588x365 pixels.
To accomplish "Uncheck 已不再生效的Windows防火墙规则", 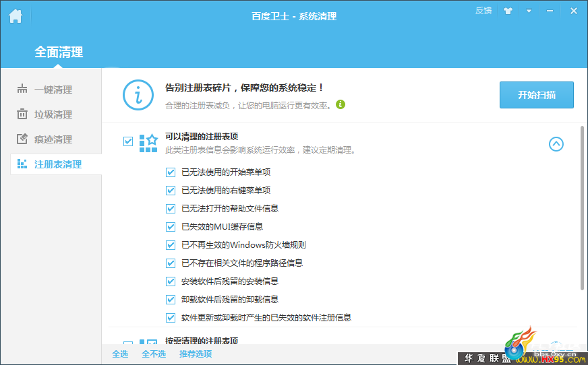I will [x=171, y=245].
